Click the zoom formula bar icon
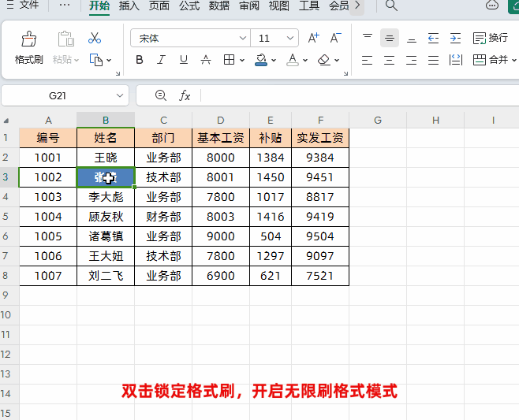The width and height of the screenshot is (519, 420). 161,95
